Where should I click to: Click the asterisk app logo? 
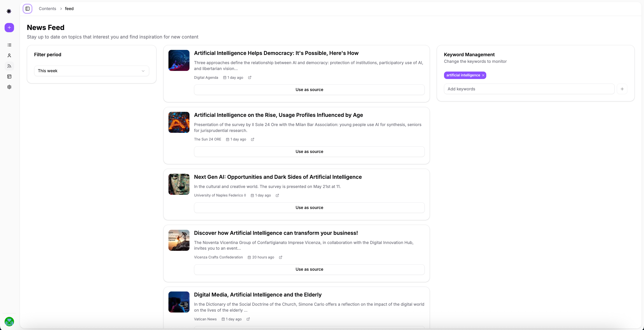click(x=9, y=11)
